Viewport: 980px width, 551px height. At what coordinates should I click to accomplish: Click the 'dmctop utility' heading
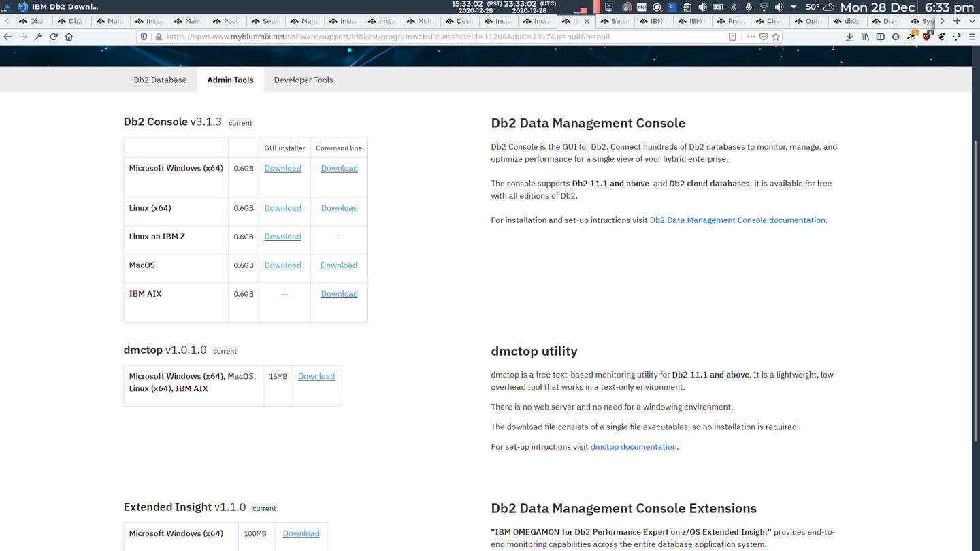(x=534, y=351)
